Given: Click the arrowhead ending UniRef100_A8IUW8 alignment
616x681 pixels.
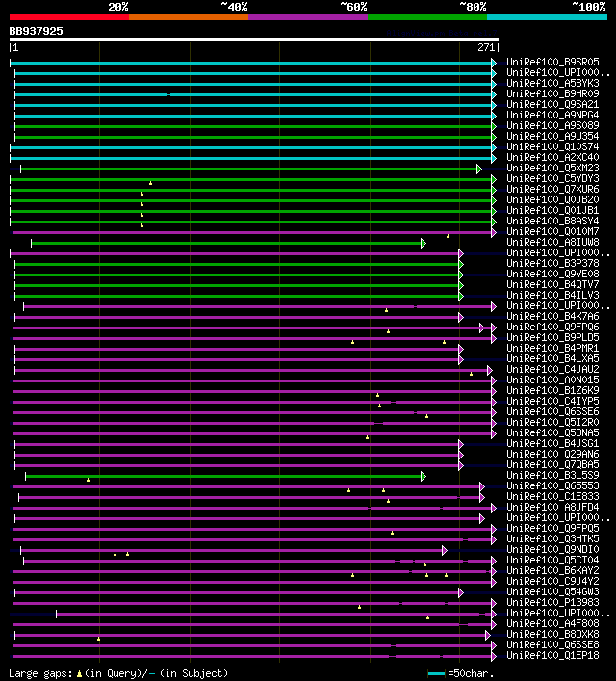Looking at the screenshot, I should click(x=423, y=243).
